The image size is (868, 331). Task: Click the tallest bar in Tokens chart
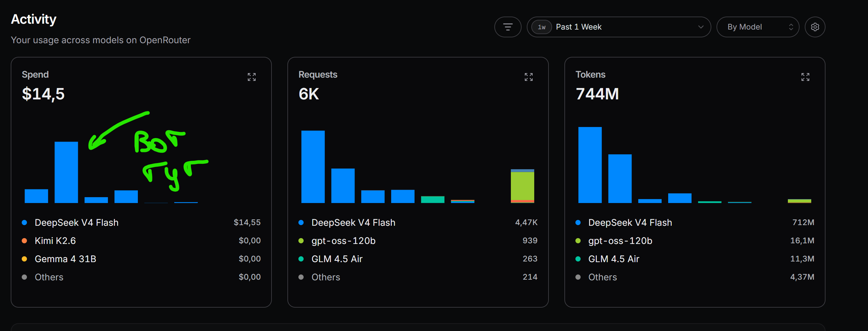pyautogui.click(x=590, y=165)
